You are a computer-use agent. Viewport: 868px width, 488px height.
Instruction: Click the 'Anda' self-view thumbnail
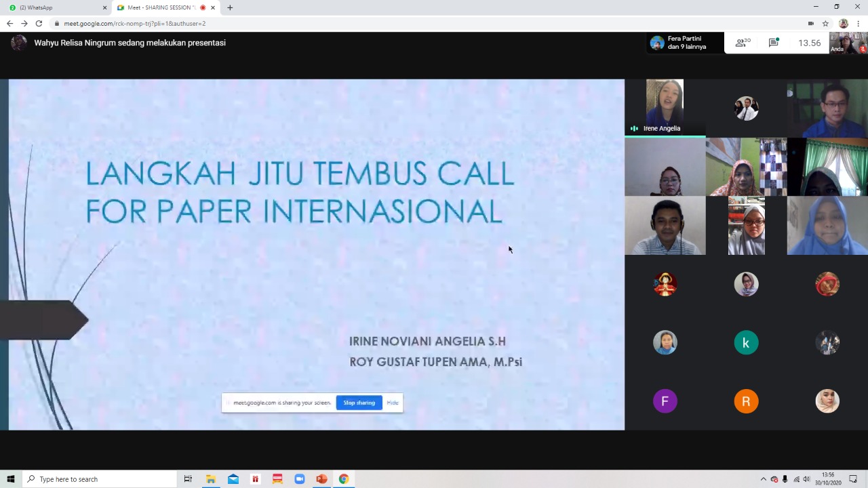click(x=848, y=43)
